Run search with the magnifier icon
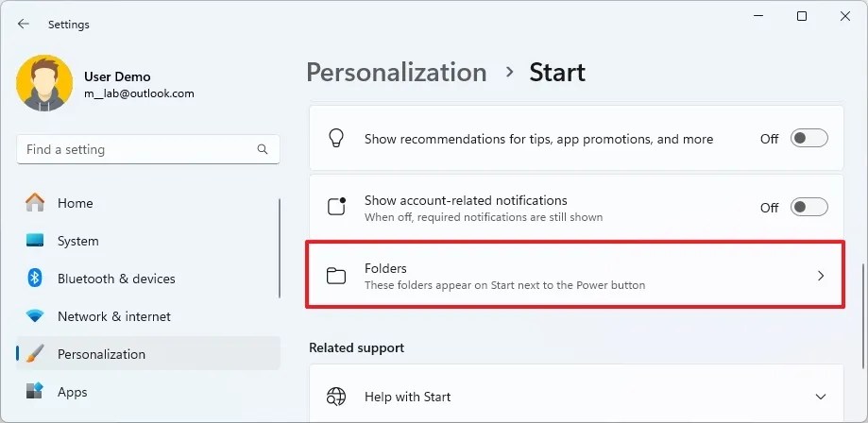Screen dimensions: 868x423 point(263,149)
